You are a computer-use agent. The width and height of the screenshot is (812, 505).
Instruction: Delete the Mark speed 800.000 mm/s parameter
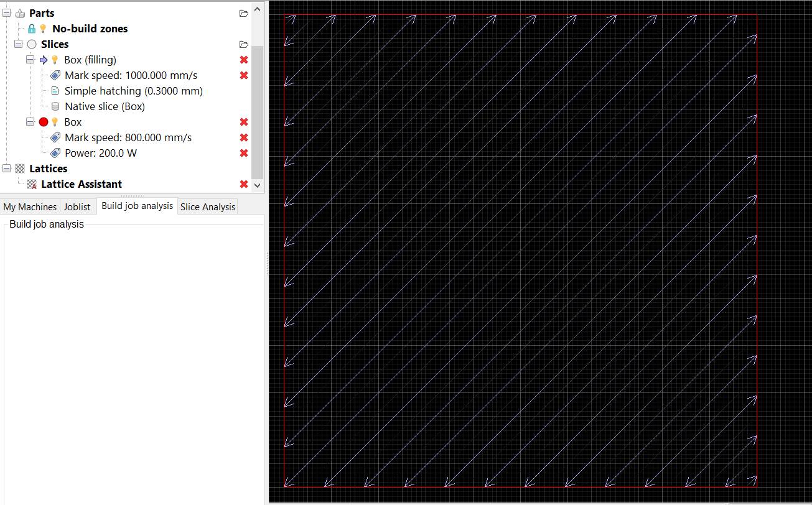[243, 137]
